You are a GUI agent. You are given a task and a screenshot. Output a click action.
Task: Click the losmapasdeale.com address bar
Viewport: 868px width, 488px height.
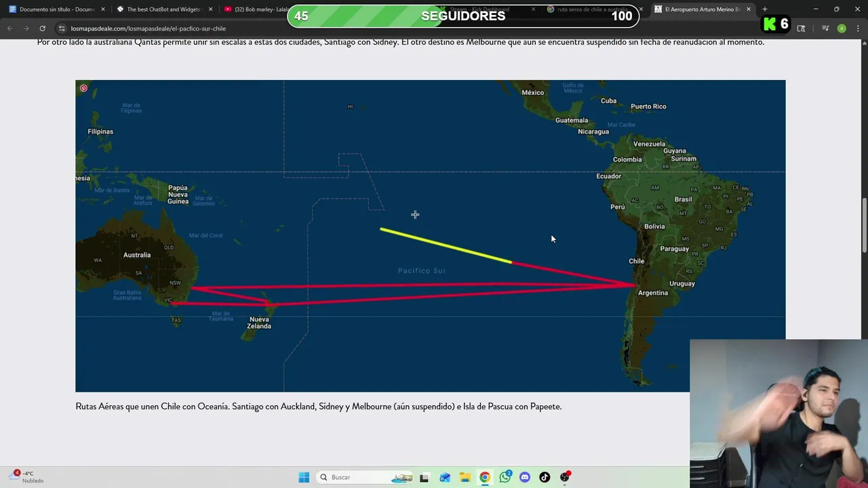pos(407,28)
